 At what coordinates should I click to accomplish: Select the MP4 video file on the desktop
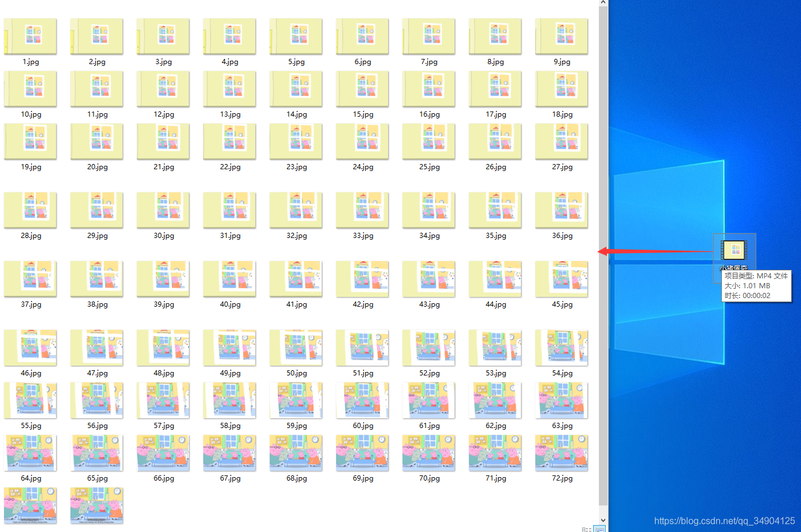(734, 250)
